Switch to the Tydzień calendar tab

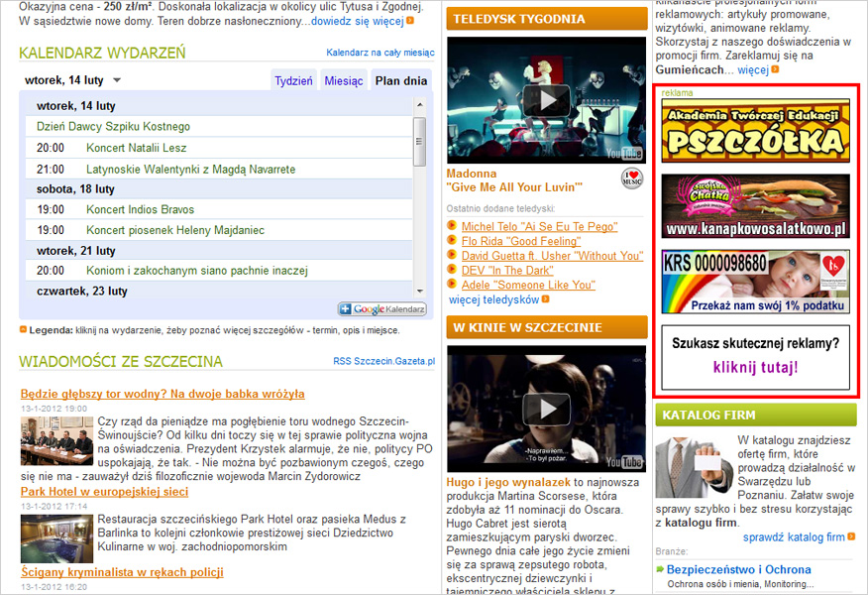pos(293,81)
